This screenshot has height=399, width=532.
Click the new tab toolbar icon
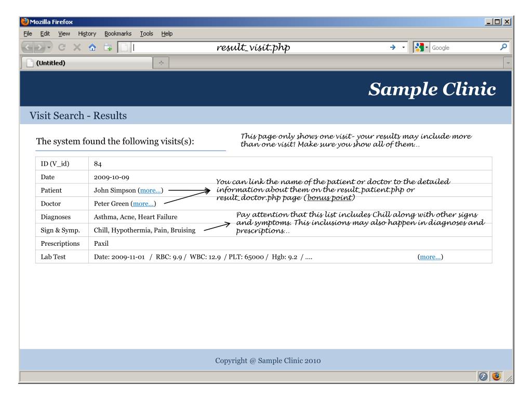pos(108,47)
